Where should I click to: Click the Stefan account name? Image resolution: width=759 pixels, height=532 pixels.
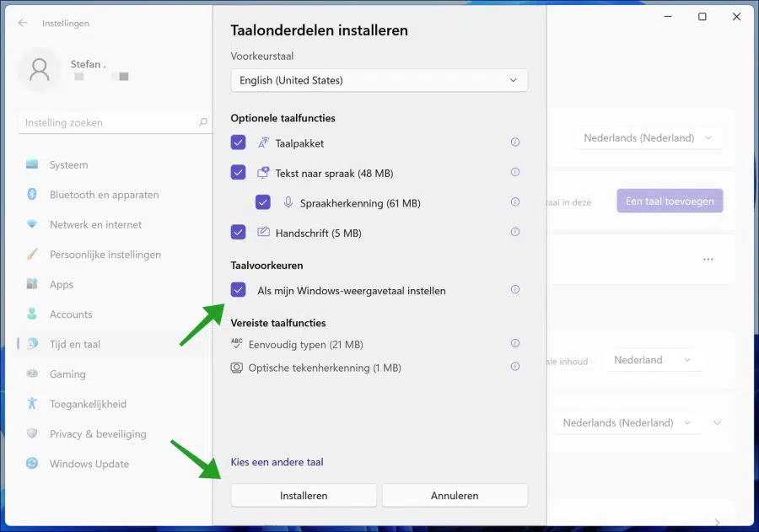click(88, 64)
